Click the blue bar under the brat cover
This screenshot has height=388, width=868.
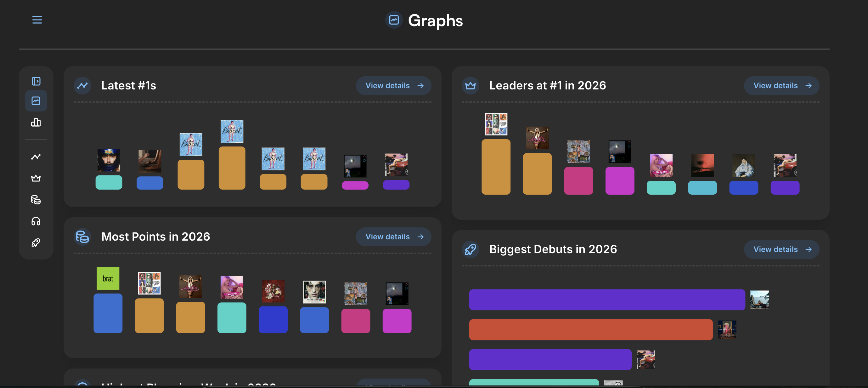click(x=108, y=313)
